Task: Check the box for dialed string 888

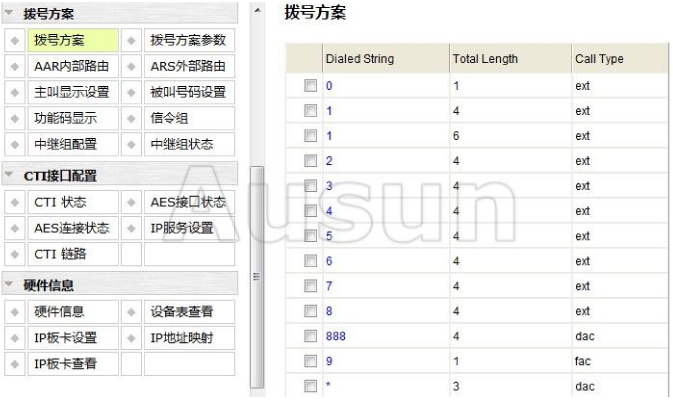Action: (310, 337)
